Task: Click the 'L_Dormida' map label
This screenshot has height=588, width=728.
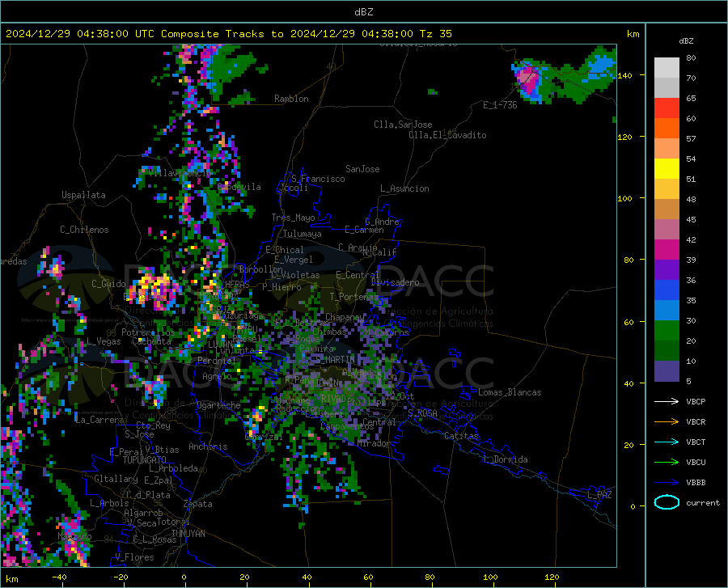Action: [505, 459]
